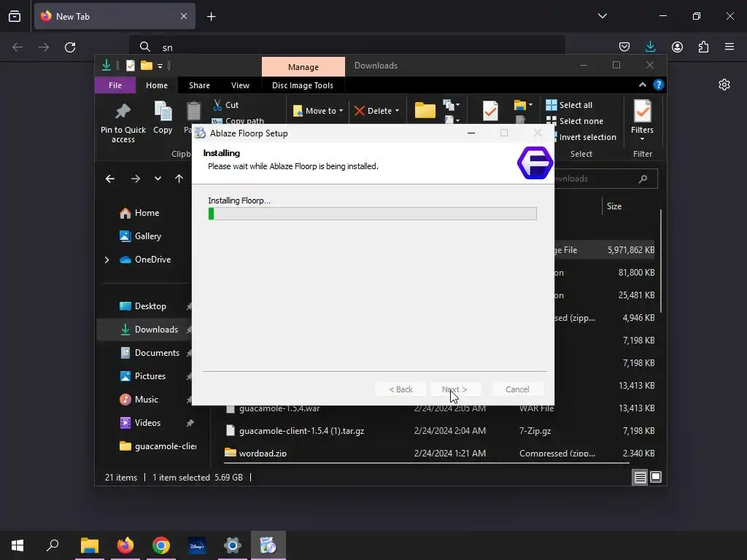Open Properties checkmark icon in ribbon
The width and height of the screenshot is (747, 560).
tap(490, 111)
